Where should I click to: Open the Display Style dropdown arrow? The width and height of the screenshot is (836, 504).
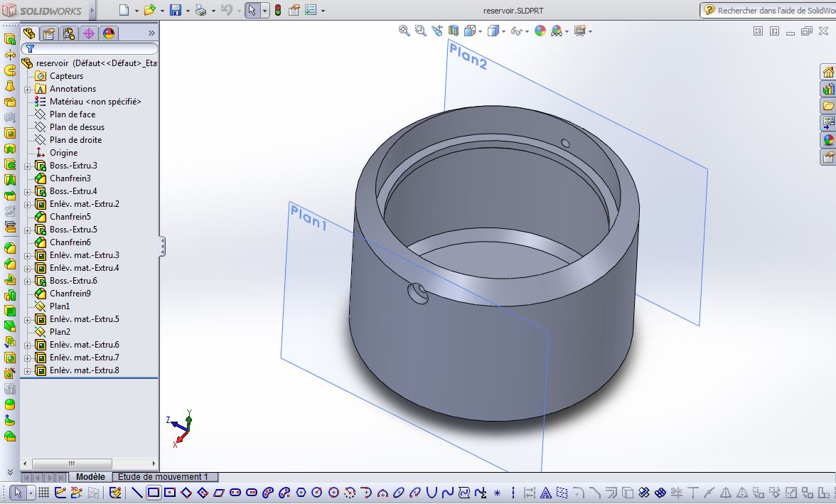click(504, 31)
